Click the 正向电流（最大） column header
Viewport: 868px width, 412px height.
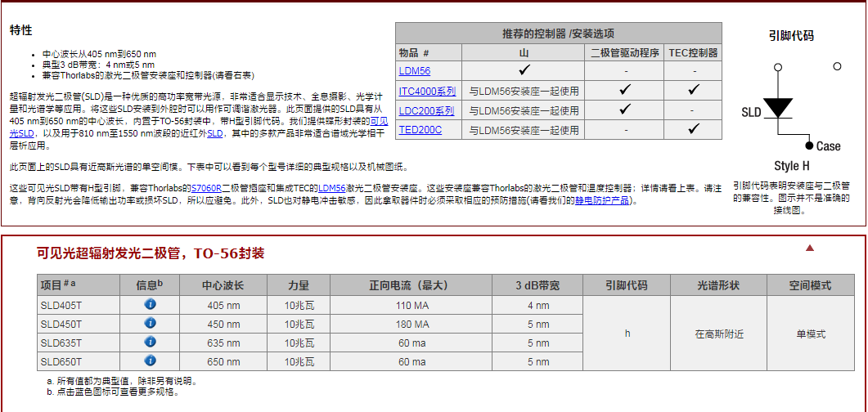click(x=412, y=285)
